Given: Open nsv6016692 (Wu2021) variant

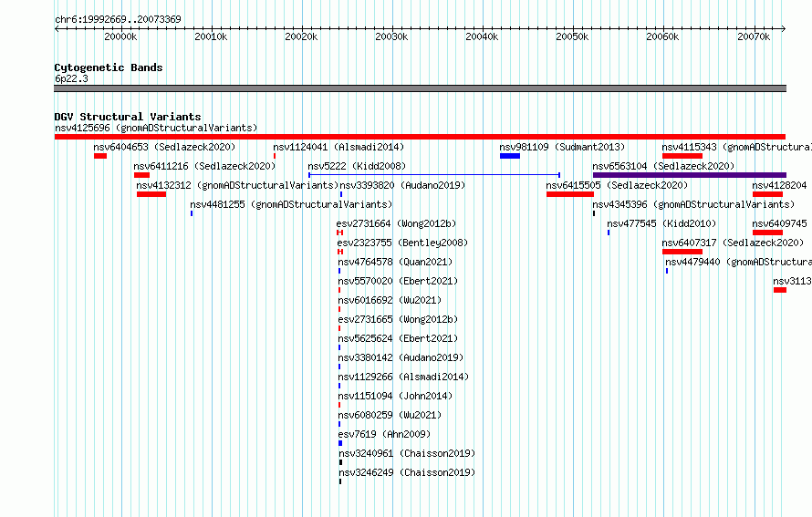Looking at the screenshot, I should point(390,300).
